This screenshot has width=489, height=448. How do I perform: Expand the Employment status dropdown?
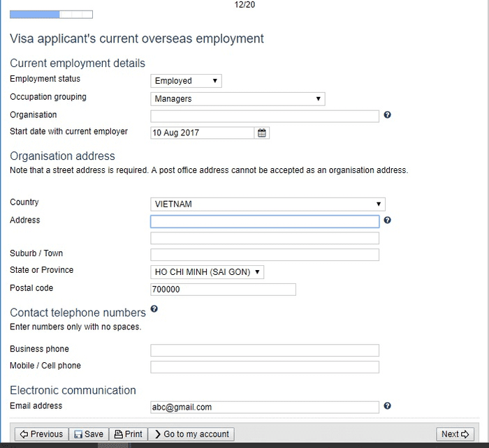point(187,81)
